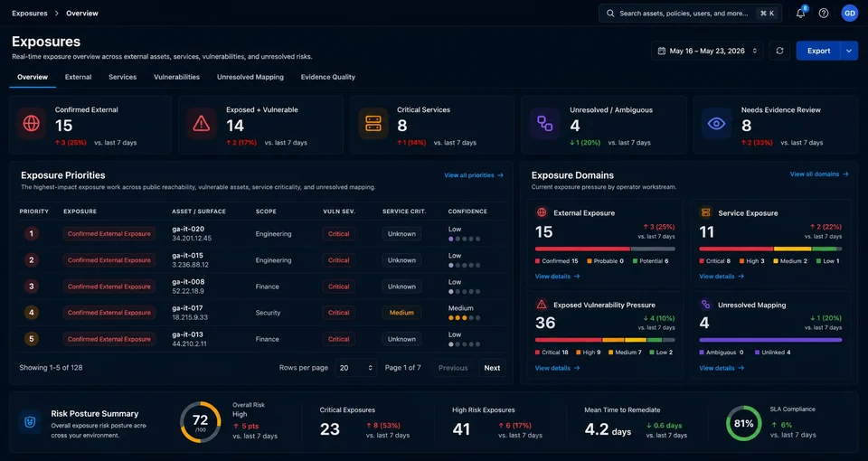868x461 pixels.
Task: Click the CONFIDENCE column header
Action: tap(467, 212)
